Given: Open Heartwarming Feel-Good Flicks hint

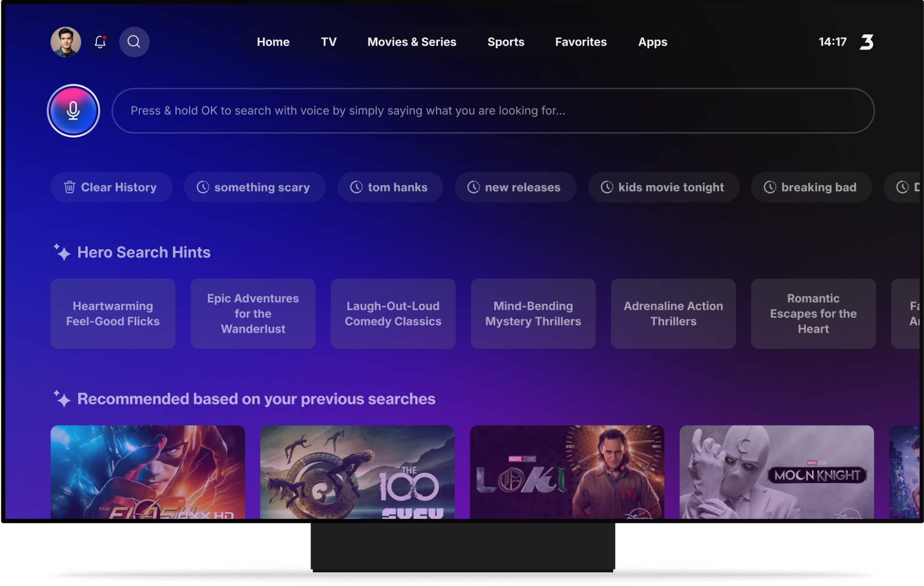Looking at the screenshot, I should point(113,314).
